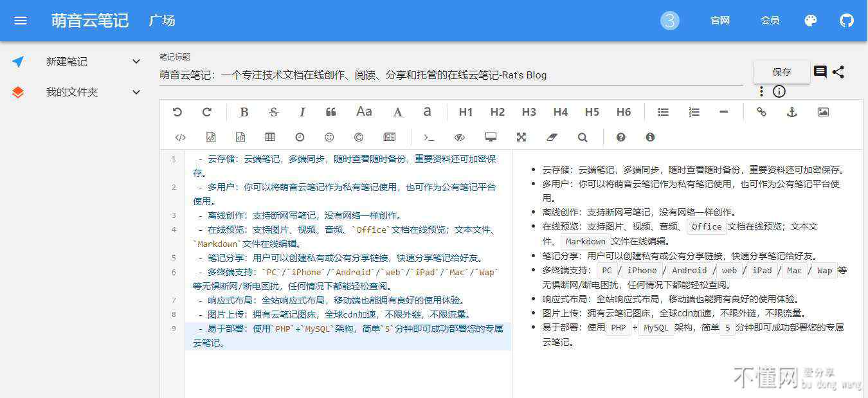This screenshot has height=398, width=868.
Task: Insert a block quote using the quote icon
Action: pos(331,112)
